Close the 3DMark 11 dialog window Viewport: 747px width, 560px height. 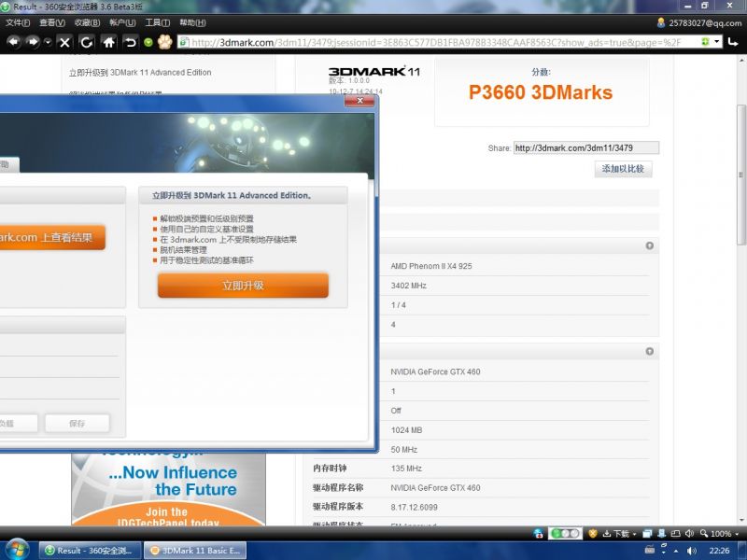[359, 101]
